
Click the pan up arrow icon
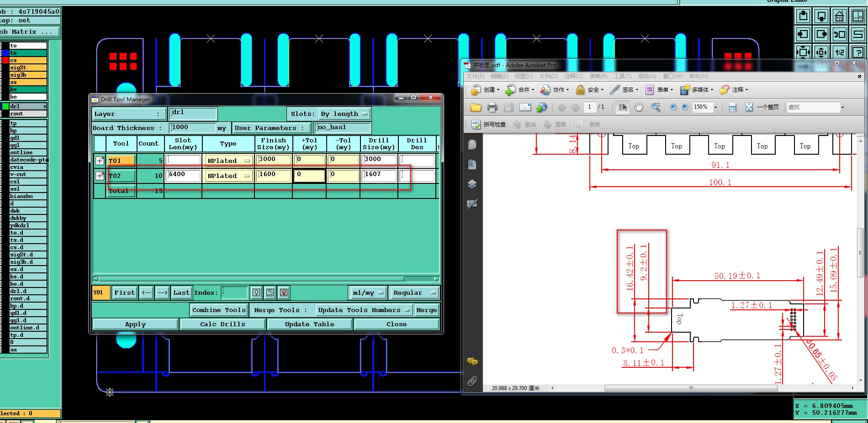click(x=803, y=16)
